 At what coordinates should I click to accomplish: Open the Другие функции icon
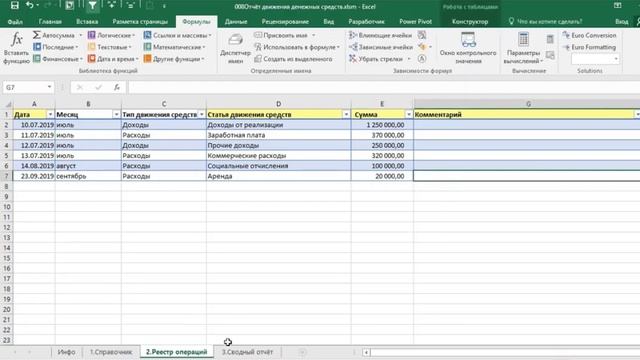click(x=147, y=59)
